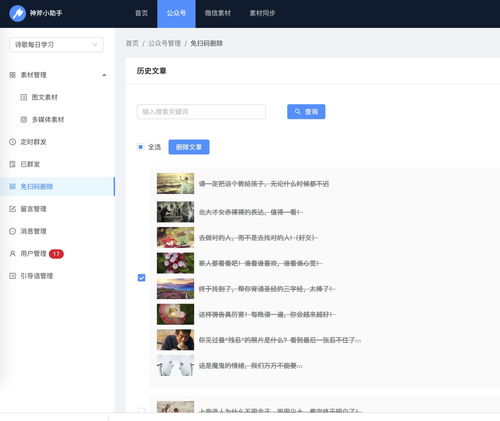
Task: Click thumbnail of 家人都看看吧 article
Action: [175, 263]
